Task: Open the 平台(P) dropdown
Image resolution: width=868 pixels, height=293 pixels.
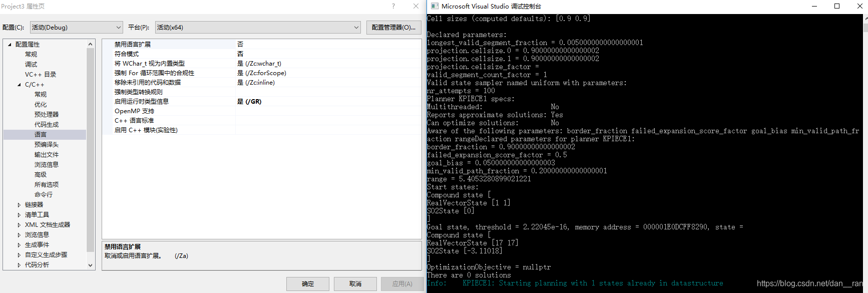Action: 258,28
